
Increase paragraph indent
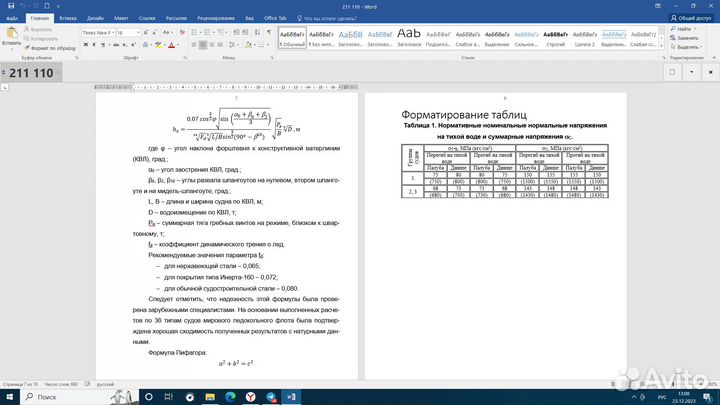[245, 33]
